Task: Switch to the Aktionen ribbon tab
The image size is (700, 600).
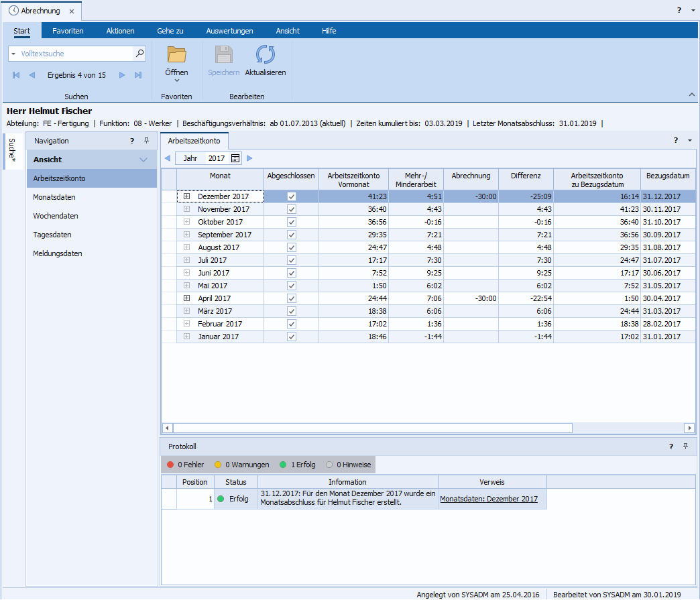Action: coord(120,31)
